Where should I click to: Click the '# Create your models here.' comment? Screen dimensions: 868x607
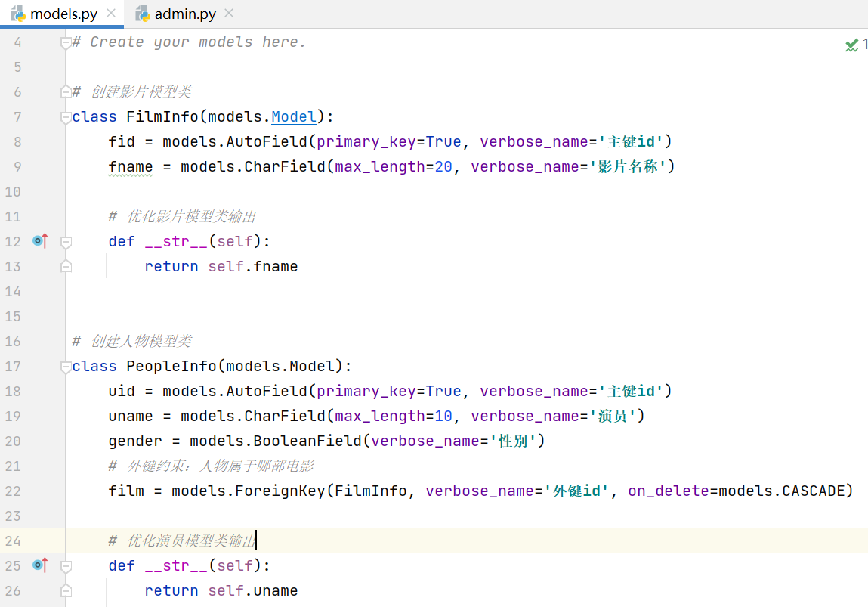(x=189, y=42)
